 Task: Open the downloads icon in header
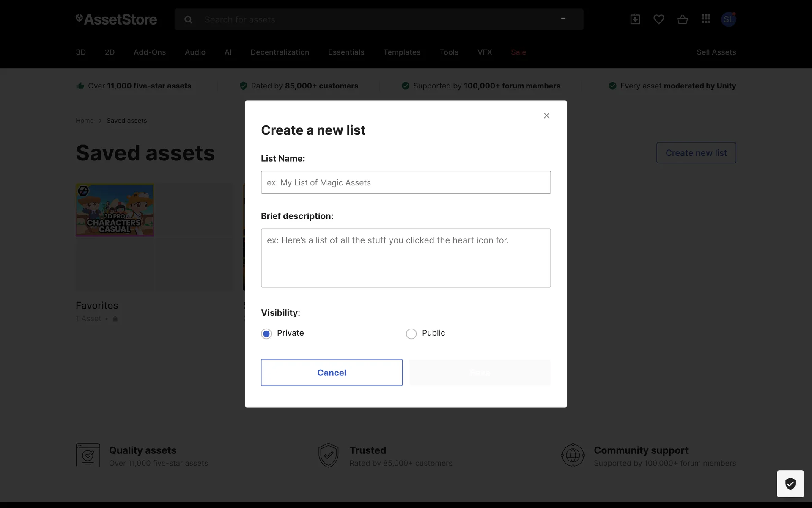click(x=635, y=19)
